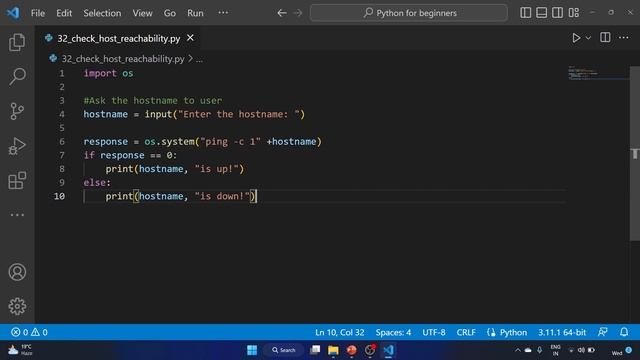The width and height of the screenshot is (640, 360).
Task: Toggle the bottom Panel layout
Action: pyautogui.click(x=542, y=13)
